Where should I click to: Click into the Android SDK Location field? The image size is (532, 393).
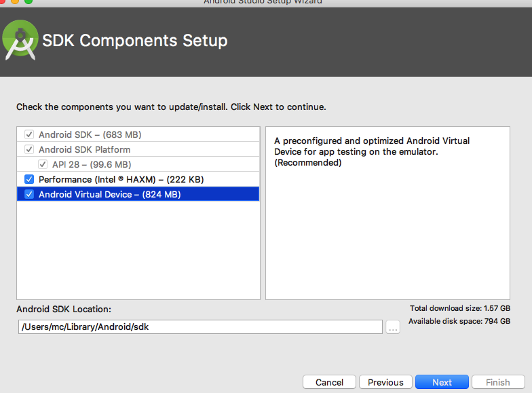[200, 327]
